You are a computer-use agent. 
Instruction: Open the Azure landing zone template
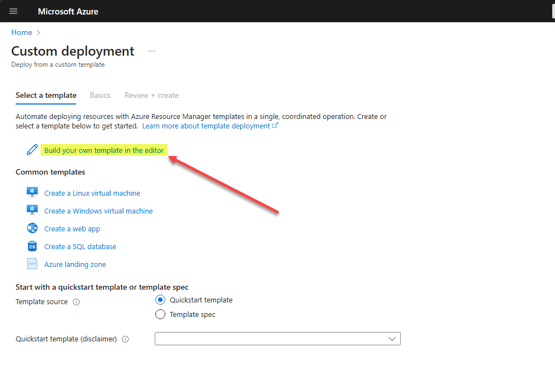coord(75,265)
